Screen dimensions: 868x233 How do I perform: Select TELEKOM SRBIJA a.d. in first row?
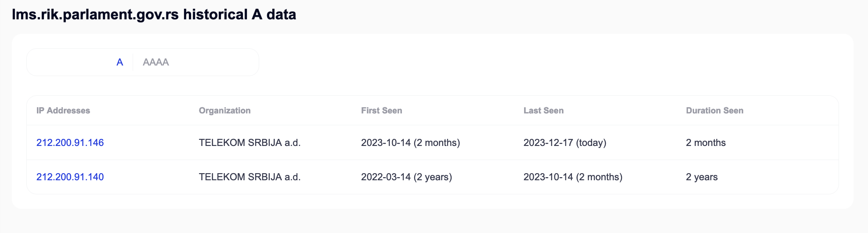[x=250, y=142]
